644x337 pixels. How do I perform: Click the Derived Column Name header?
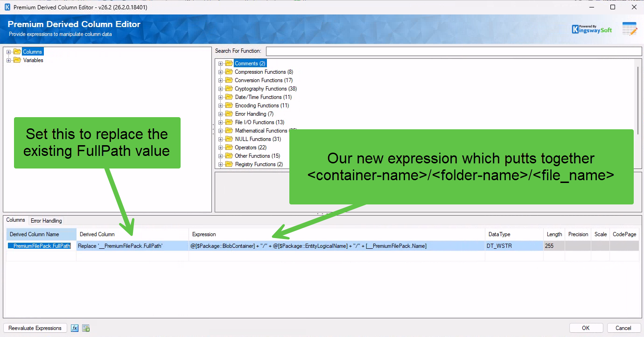point(42,234)
